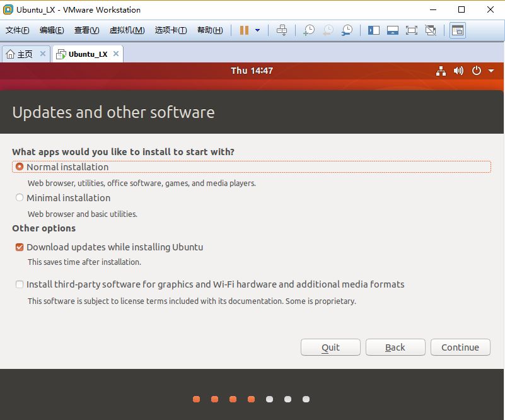Click the Ubuntu volume speaker icon

pos(458,71)
